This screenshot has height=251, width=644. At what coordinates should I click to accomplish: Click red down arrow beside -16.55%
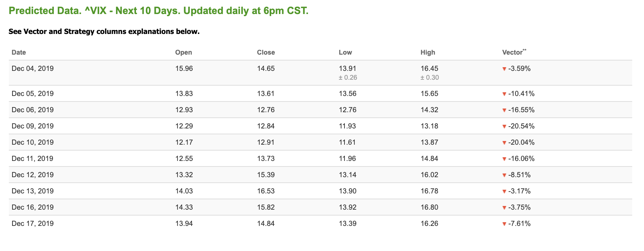point(504,110)
